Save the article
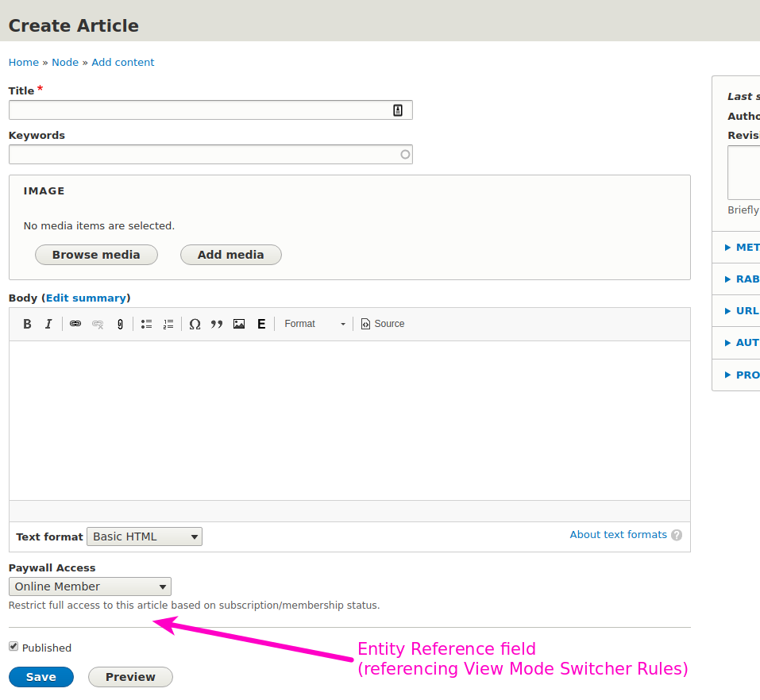The height and width of the screenshot is (700, 760). pyautogui.click(x=41, y=677)
